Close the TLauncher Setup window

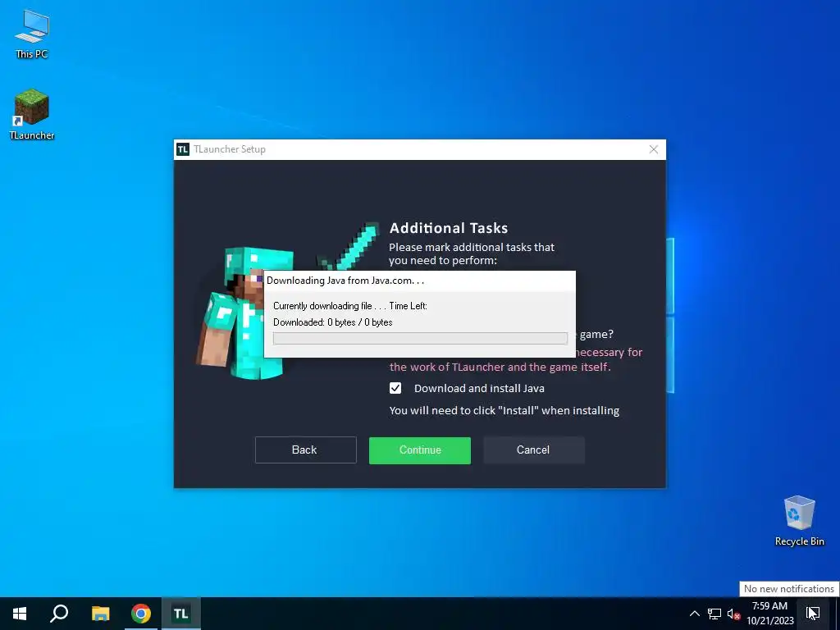click(x=653, y=149)
